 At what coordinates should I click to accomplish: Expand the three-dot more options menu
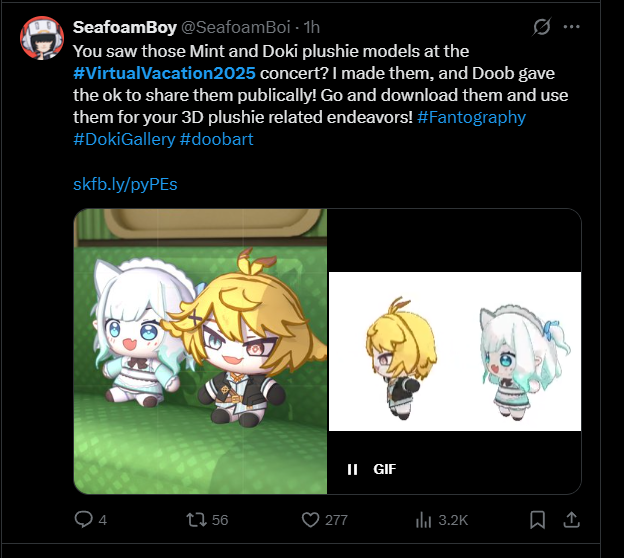pyautogui.click(x=571, y=27)
